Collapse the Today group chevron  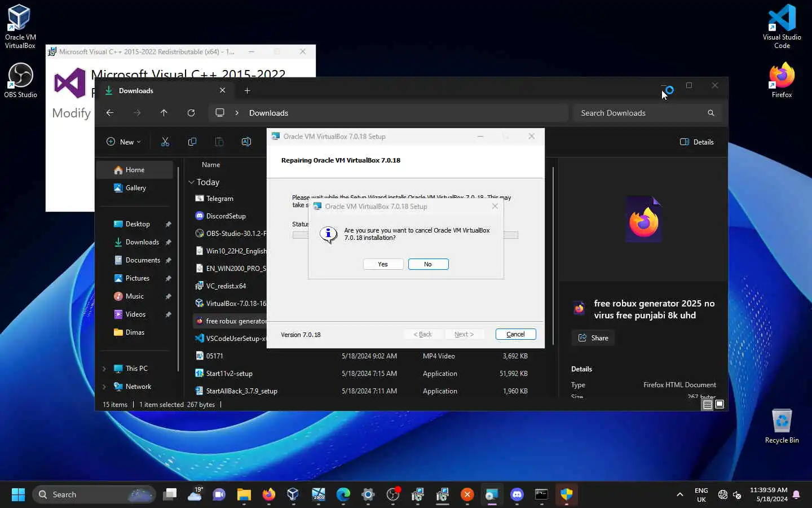pos(191,182)
